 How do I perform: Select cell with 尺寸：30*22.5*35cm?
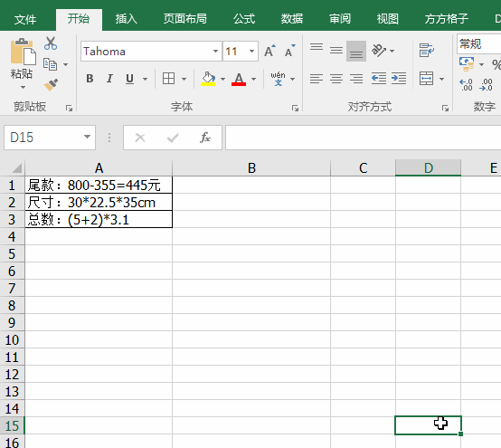[x=99, y=202]
